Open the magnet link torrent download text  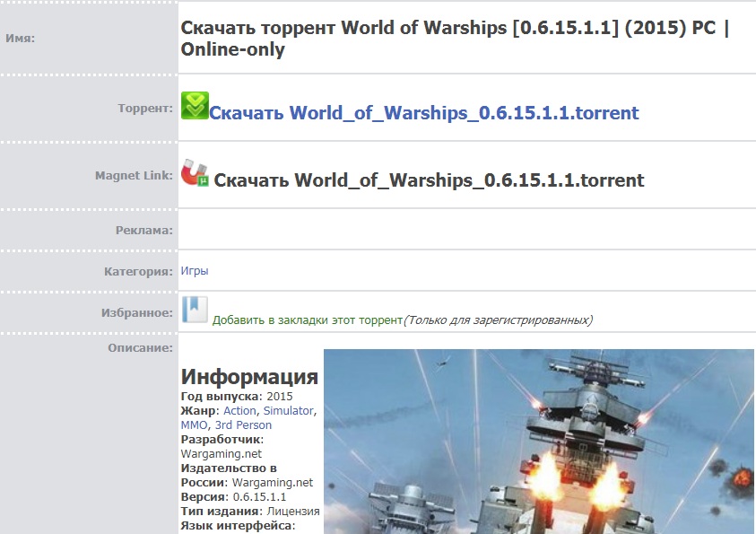pos(429,180)
